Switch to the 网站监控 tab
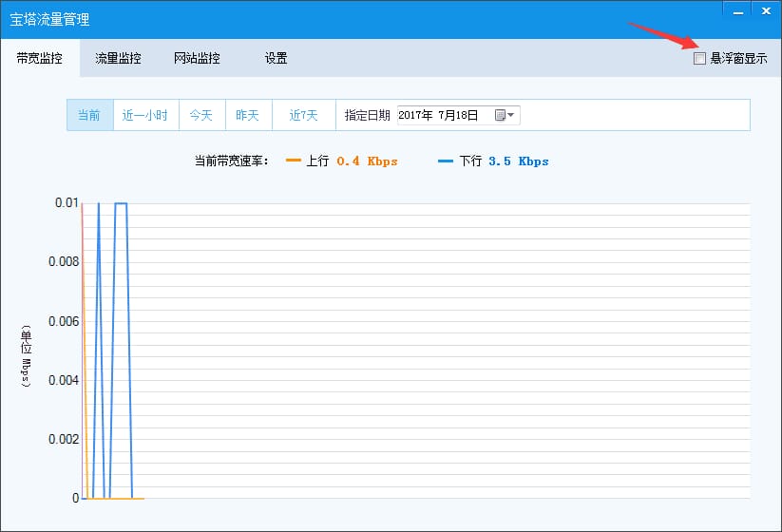Image resolution: width=782 pixels, height=532 pixels. (197, 58)
